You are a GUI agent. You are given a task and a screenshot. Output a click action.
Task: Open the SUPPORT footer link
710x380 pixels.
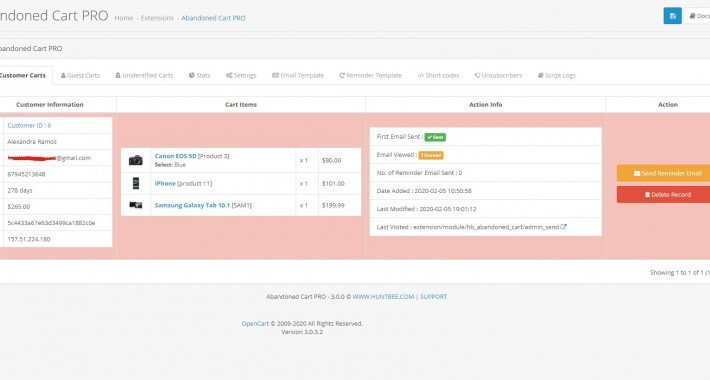(433, 297)
